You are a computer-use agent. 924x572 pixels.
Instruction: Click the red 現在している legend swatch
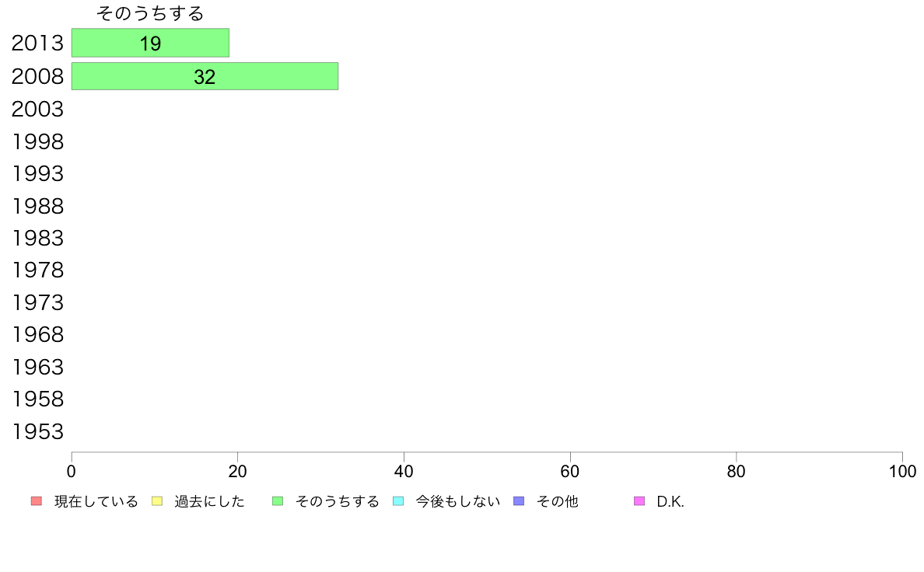coord(37,501)
